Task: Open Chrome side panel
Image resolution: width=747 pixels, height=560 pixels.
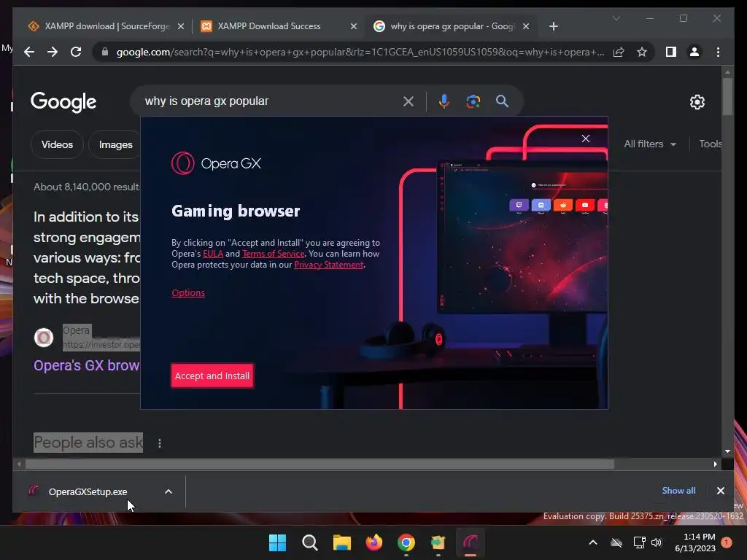Action: coord(671,52)
